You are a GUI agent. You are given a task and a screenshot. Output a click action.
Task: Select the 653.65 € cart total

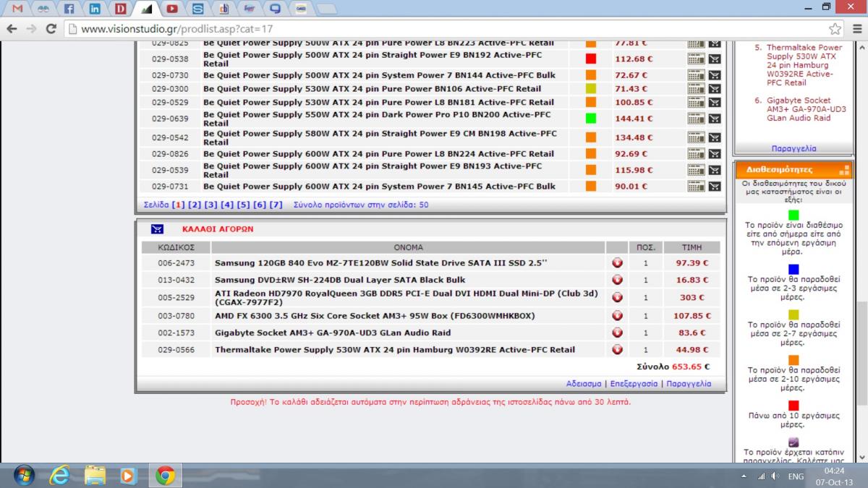click(x=691, y=367)
